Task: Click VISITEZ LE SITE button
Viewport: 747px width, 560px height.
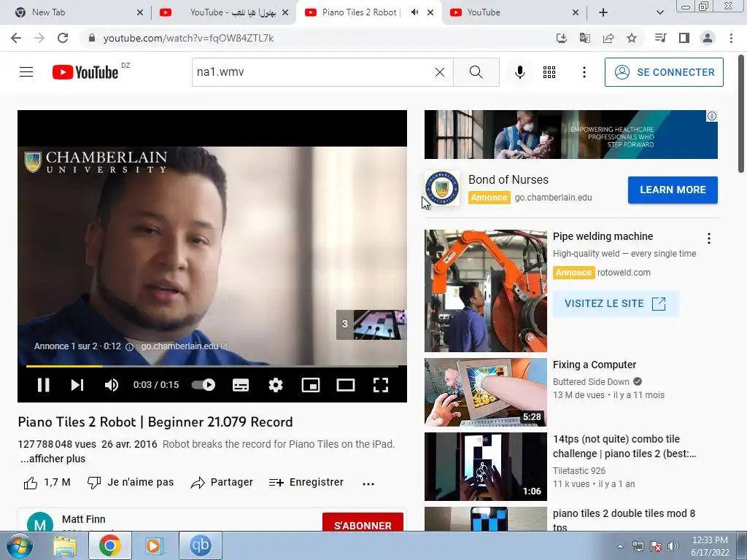Action: coord(616,303)
